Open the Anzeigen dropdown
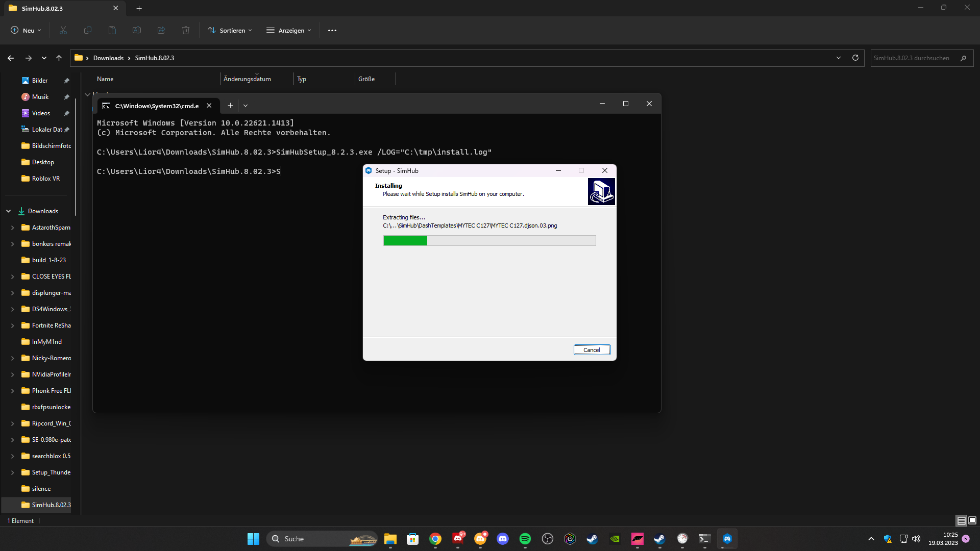Image resolution: width=980 pixels, height=551 pixels. coord(289,30)
